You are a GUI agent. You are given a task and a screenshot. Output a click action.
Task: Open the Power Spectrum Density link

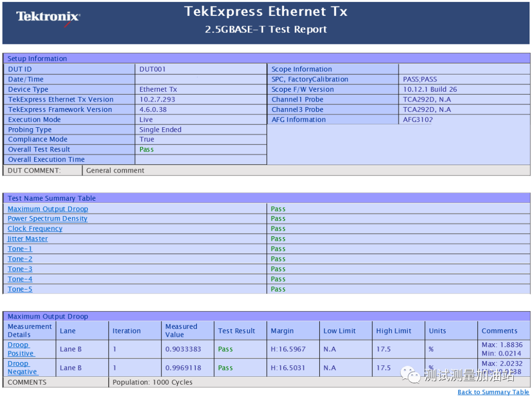point(47,218)
